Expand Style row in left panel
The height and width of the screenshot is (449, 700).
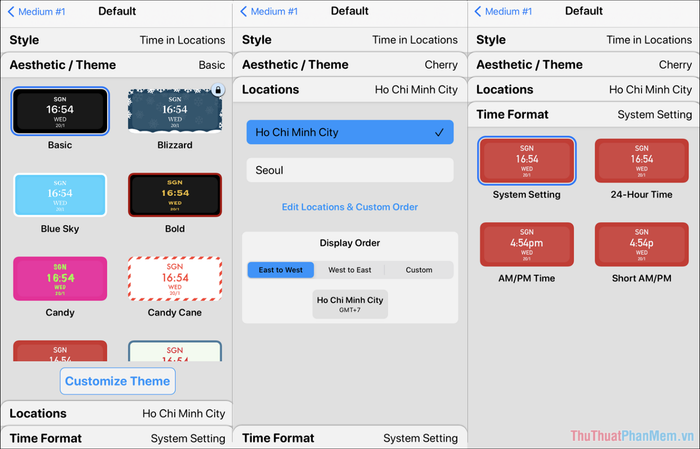[x=117, y=40]
